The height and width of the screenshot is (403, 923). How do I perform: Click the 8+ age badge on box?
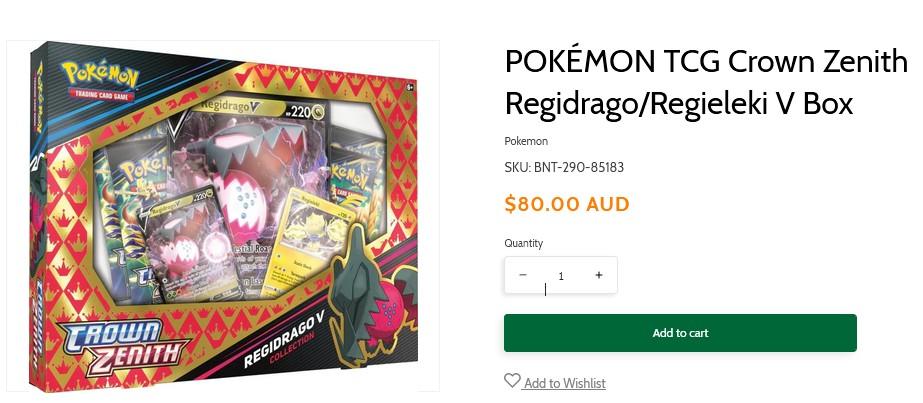(x=410, y=87)
